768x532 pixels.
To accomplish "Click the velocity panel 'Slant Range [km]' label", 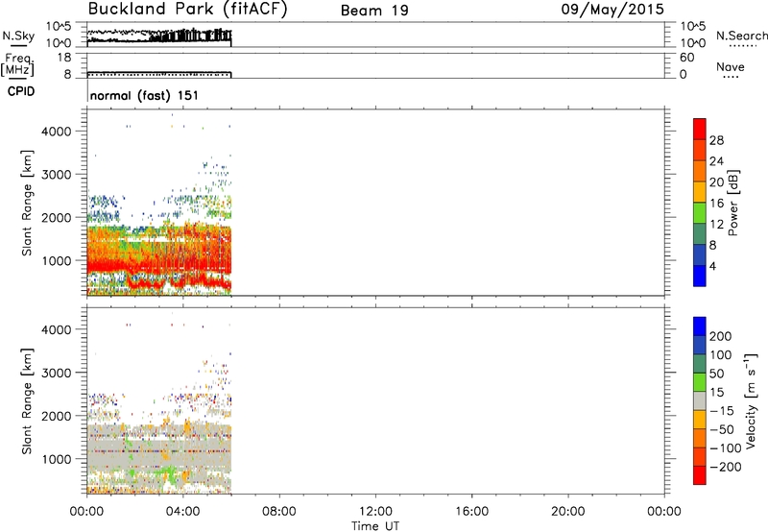I will [27, 400].
